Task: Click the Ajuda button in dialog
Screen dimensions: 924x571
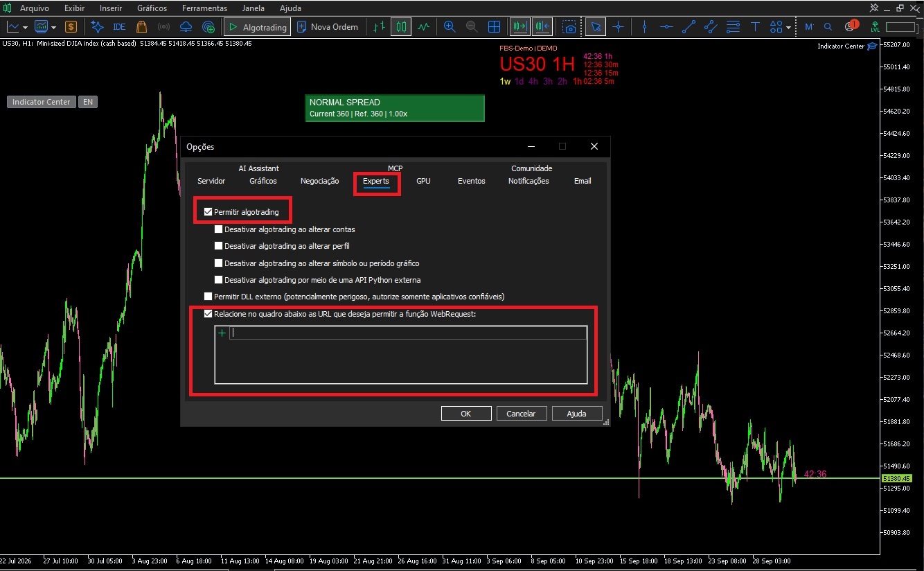Action: (576, 414)
